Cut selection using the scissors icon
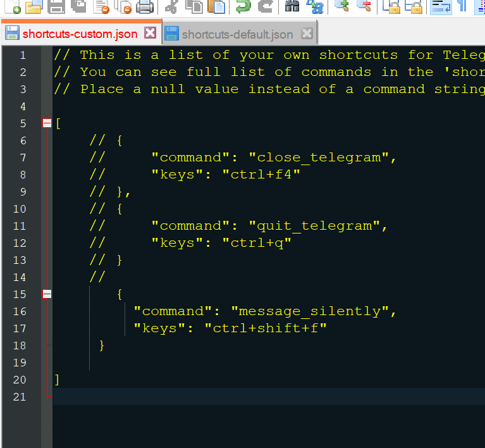The image size is (485, 448). (x=171, y=6)
